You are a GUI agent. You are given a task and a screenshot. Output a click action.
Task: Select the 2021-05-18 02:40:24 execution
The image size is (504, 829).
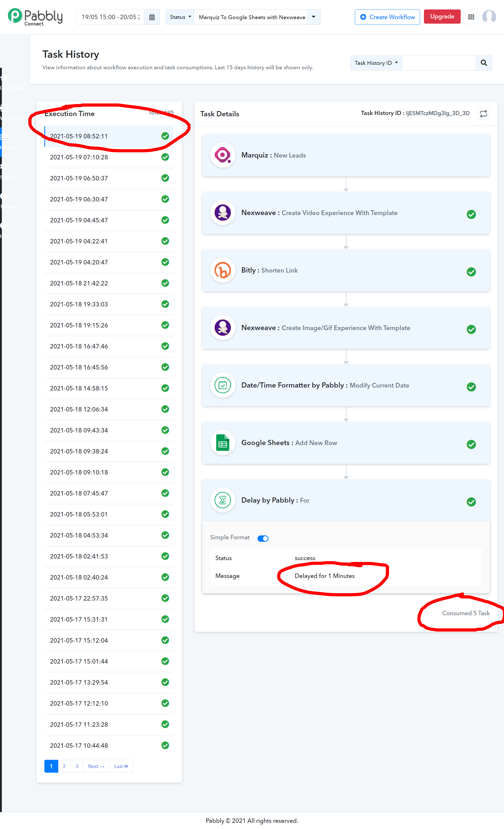coord(109,577)
